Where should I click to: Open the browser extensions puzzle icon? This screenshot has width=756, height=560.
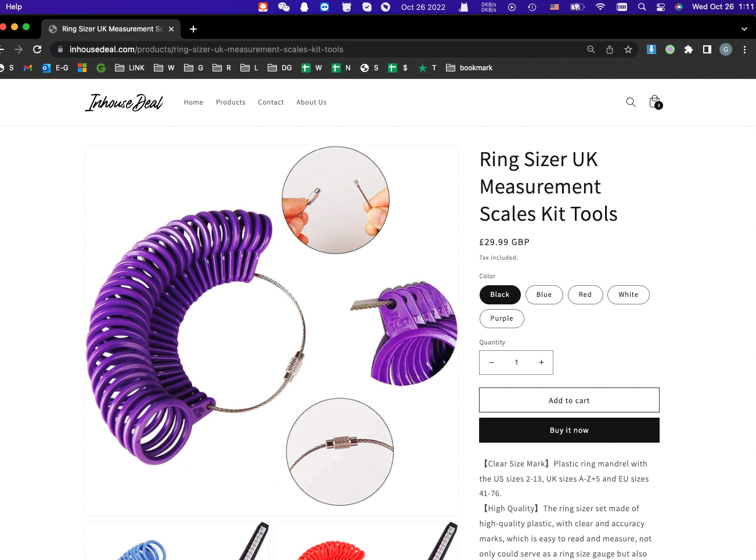point(689,49)
